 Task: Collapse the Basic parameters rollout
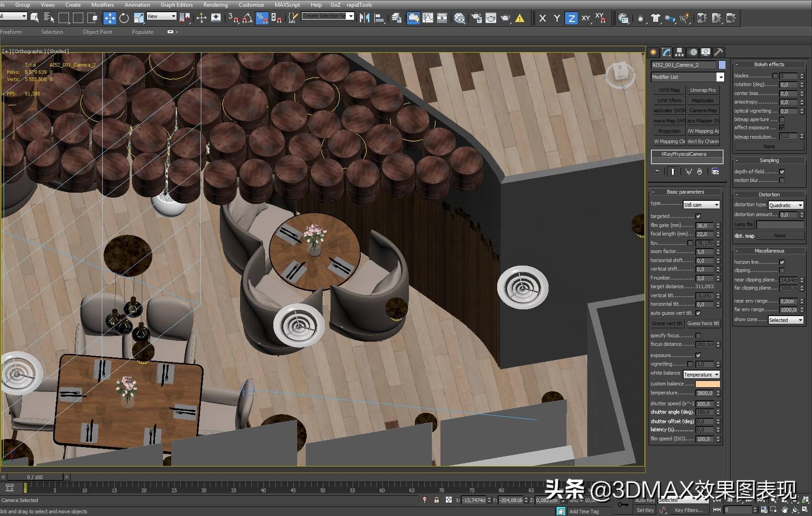click(685, 192)
